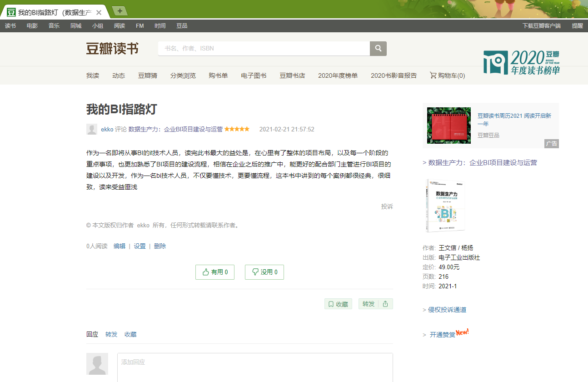Open 侵权投诉通道 link

coord(447,310)
